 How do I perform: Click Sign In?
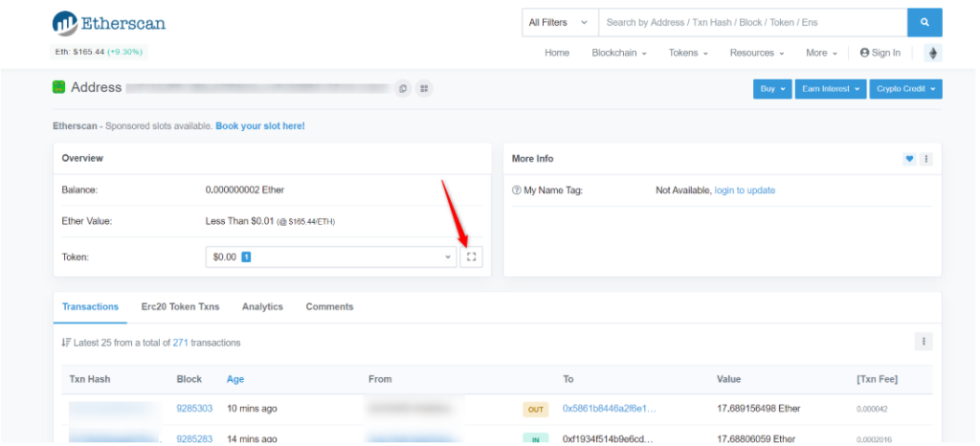tap(880, 53)
